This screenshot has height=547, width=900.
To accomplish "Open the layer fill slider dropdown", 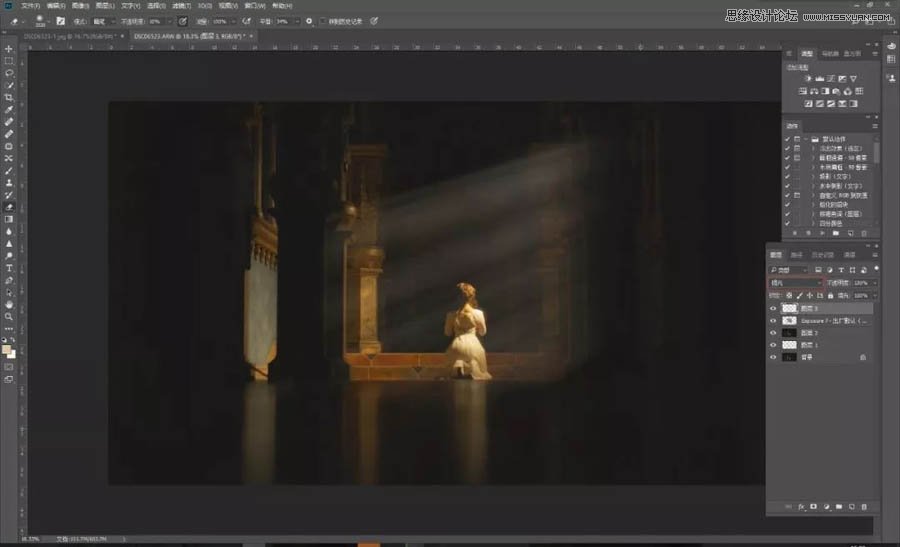I will click(875, 296).
